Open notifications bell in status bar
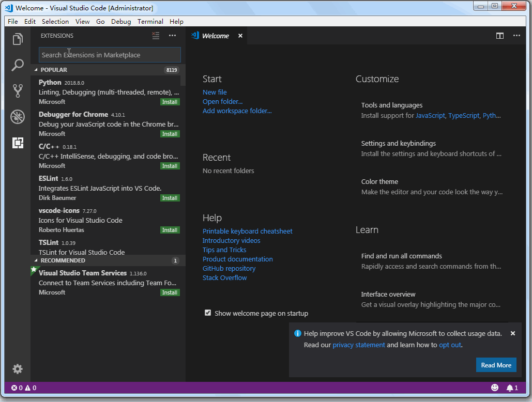 coord(512,388)
